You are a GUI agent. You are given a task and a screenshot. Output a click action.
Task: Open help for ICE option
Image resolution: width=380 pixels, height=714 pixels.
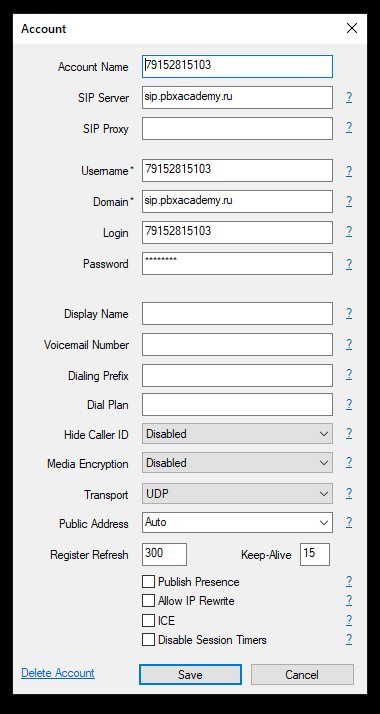pyautogui.click(x=349, y=620)
